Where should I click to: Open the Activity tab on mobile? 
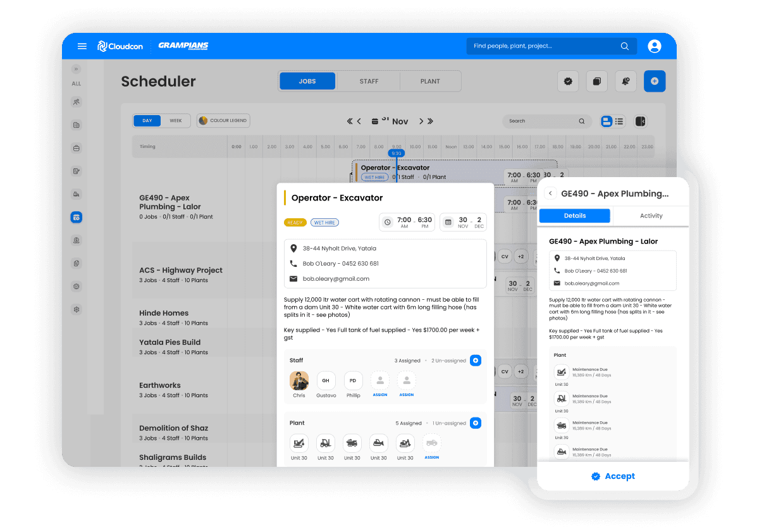pos(651,216)
